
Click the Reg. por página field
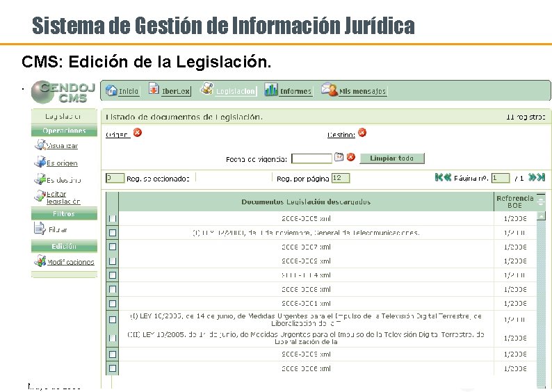coord(341,178)
